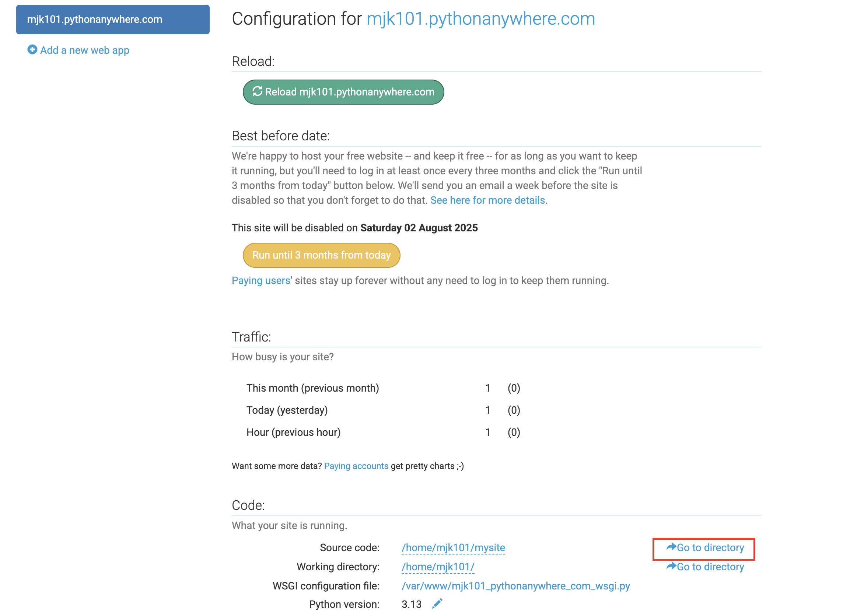The width and height of the screenshot is (843, 616).
Task: Go to directory for the Source code row
Action: tap(710, 548)
